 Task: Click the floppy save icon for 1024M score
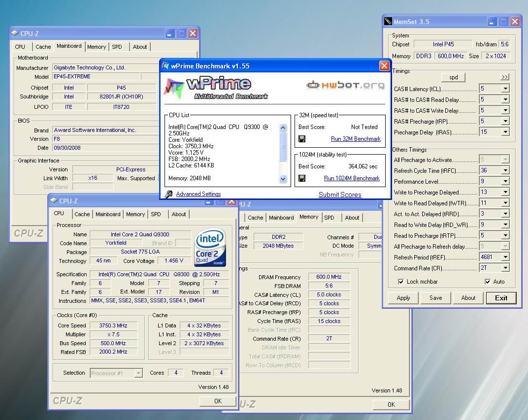coord(302,178)
